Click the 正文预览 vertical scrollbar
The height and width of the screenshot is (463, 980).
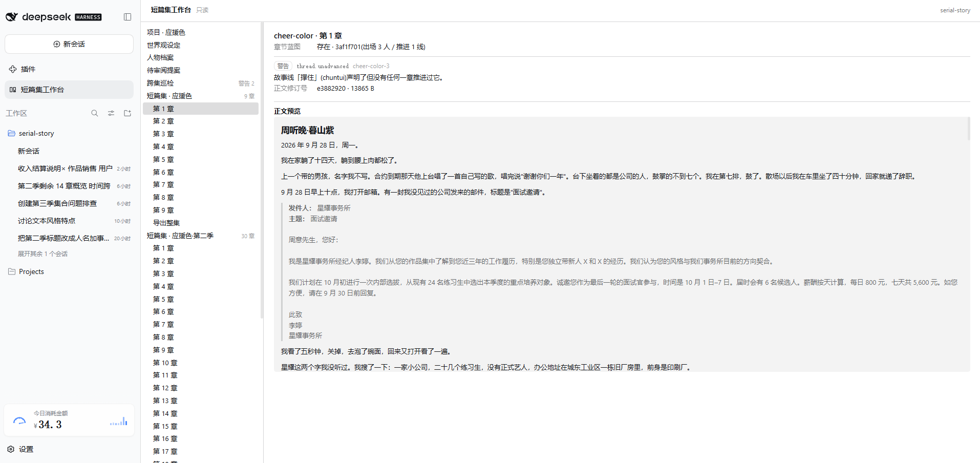[x=968, y=129]
